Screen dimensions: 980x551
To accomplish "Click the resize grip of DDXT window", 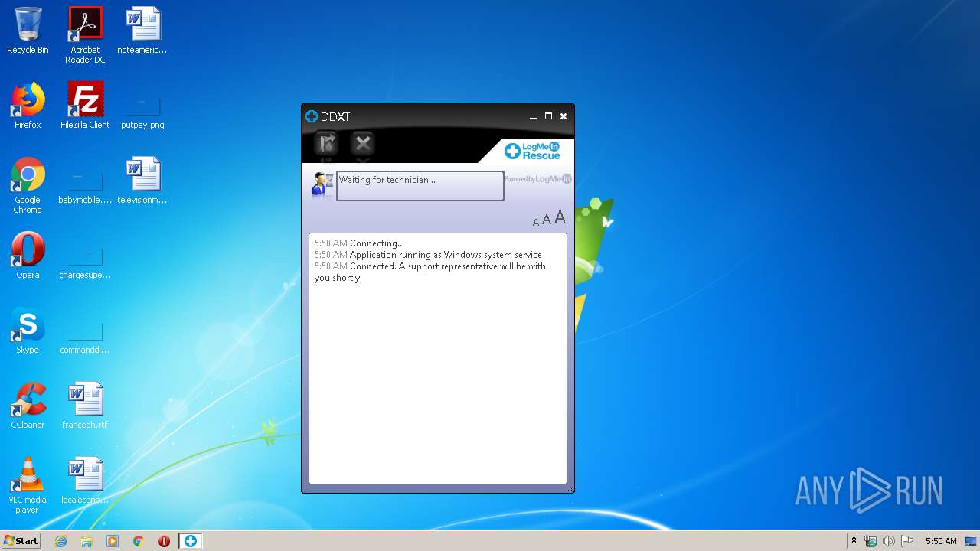I will [570, 488].
